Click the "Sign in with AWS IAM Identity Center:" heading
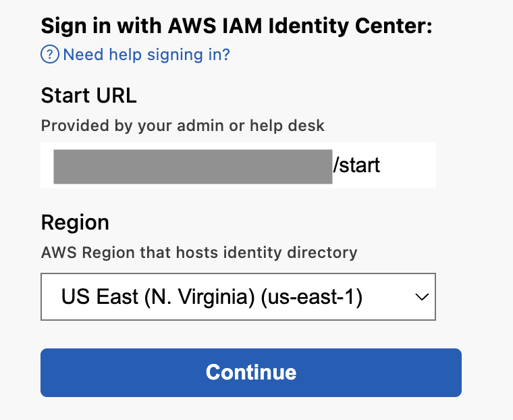 pos(236,26)
